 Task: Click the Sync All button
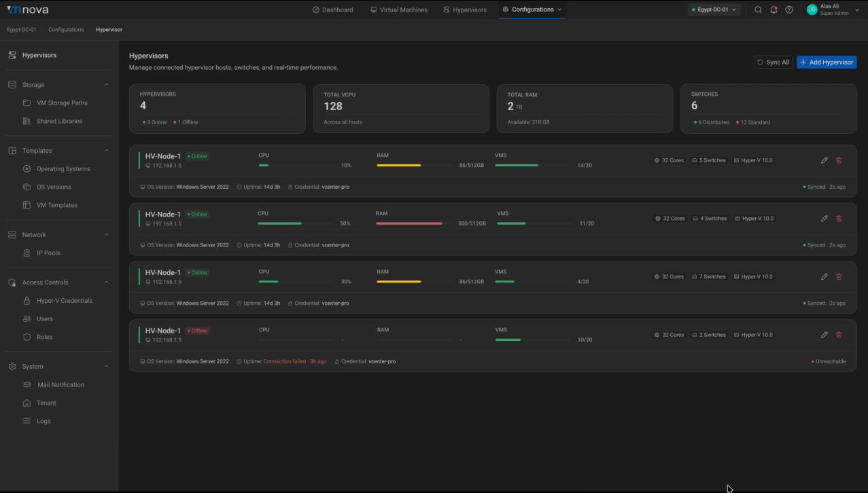click(x=774, y=62)
